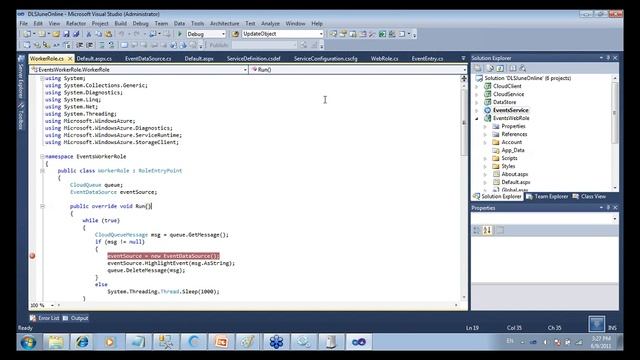Open the Refactor menu
This screenshot has width=640, height=360.
click(76, 24)
